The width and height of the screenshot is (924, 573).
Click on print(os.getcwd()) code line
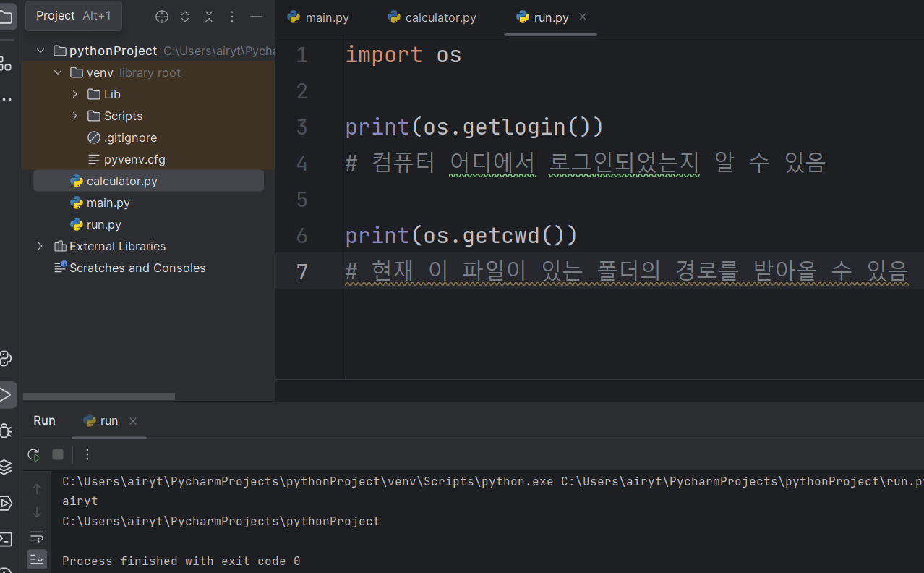[x=461, y=236]
